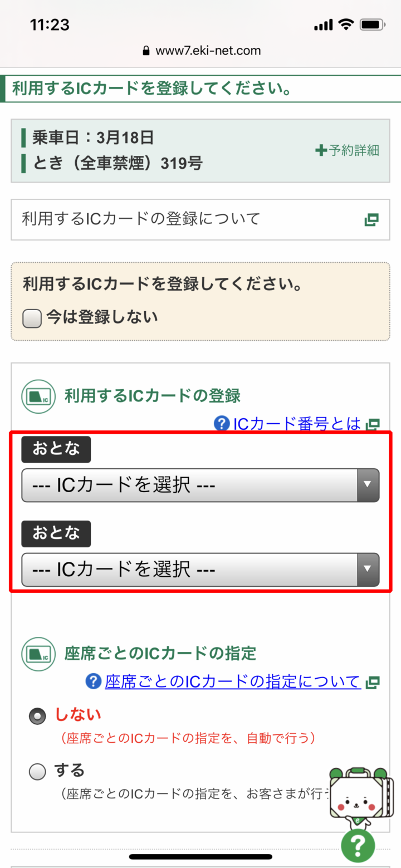The height and width of the screenshot is (868, 401).
Task: Open the 利用するICカードの登録について info box
Action: (200, 219)
